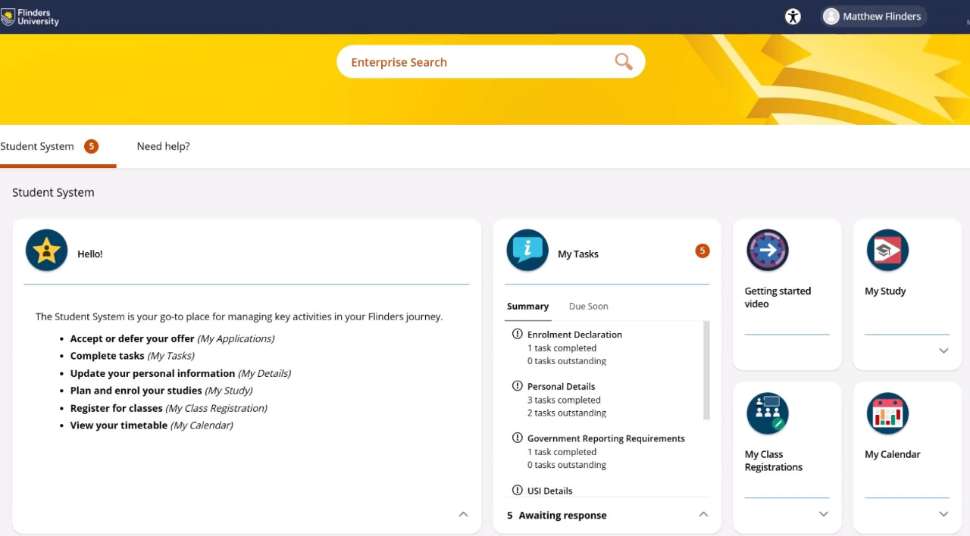Open the My Class Registrations icon

pos(767,413)
